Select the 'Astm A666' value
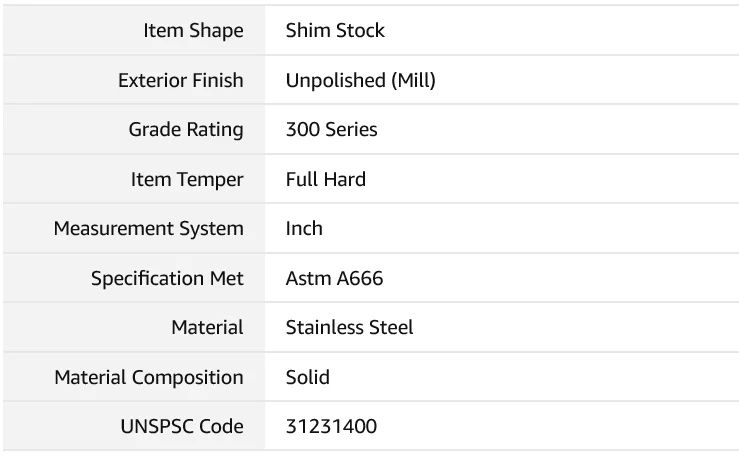This screenshot has height=463, width=739. (x=334, y=279)
